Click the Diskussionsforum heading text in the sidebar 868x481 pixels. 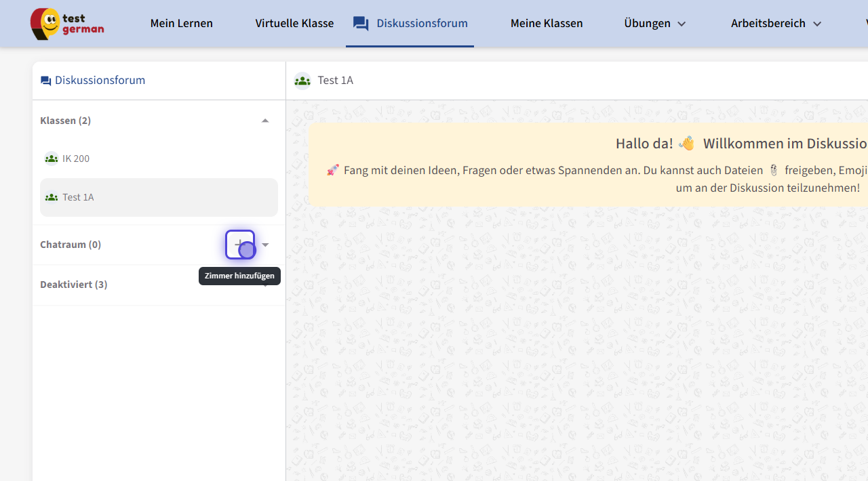pos(100,81)
